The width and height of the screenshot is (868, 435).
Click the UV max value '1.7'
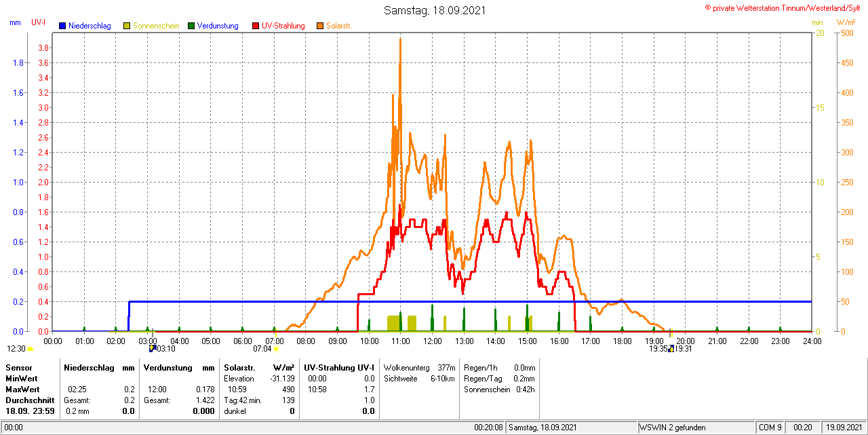369,390
